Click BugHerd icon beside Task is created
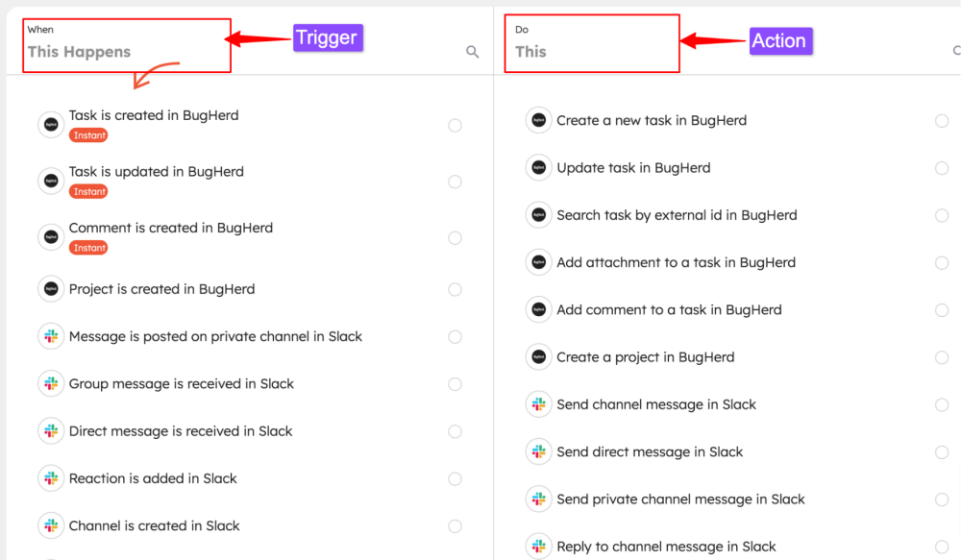The image size is (961, 560). tap(51, 125)
